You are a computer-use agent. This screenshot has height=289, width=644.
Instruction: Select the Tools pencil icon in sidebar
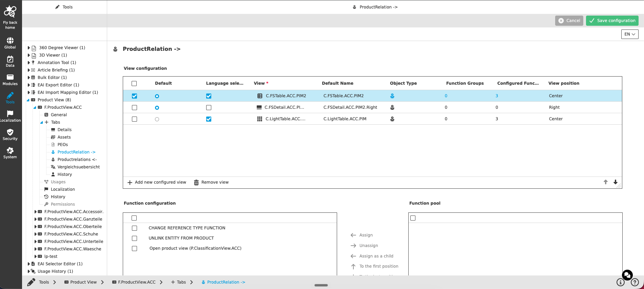pos(10,96)
